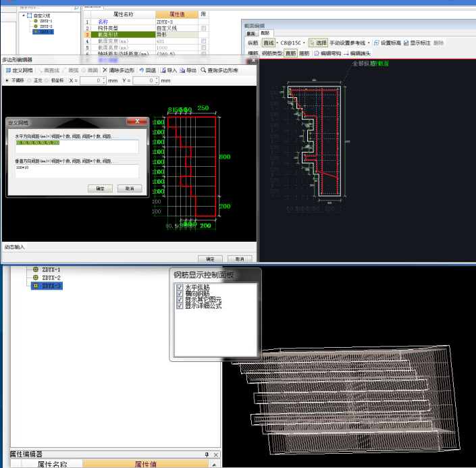Close the 定义网格 dialog
476x468 pixels.
[137, 121]
